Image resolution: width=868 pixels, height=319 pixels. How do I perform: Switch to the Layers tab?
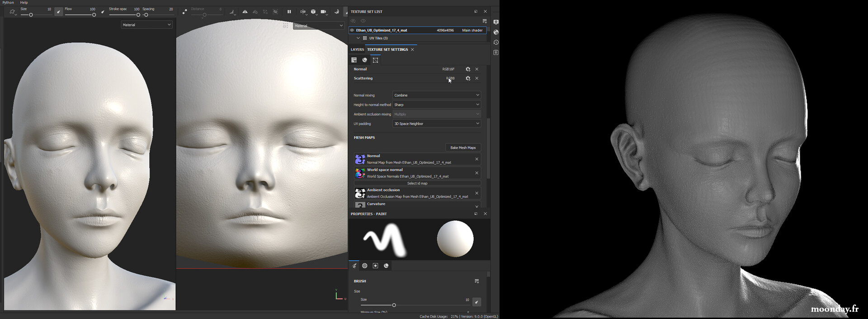(x=357, y=50)
